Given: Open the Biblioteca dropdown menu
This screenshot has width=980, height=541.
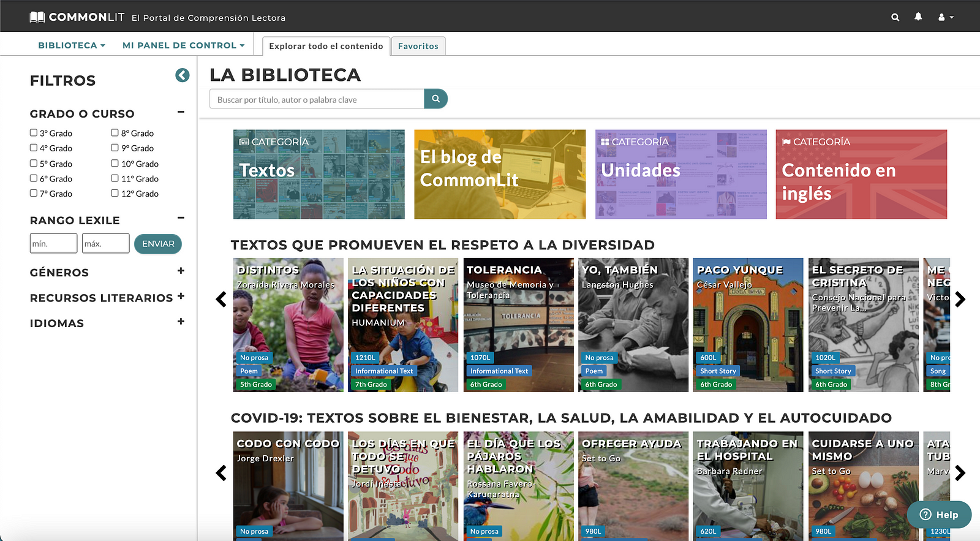Looking at the screenshot, I should (72, 45).
